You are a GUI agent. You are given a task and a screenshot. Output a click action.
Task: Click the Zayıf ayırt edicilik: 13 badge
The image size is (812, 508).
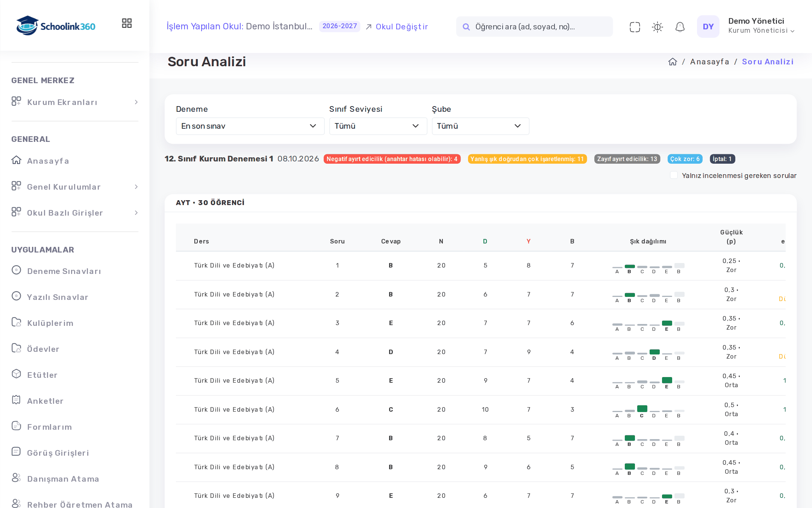(x=627, y=159)
